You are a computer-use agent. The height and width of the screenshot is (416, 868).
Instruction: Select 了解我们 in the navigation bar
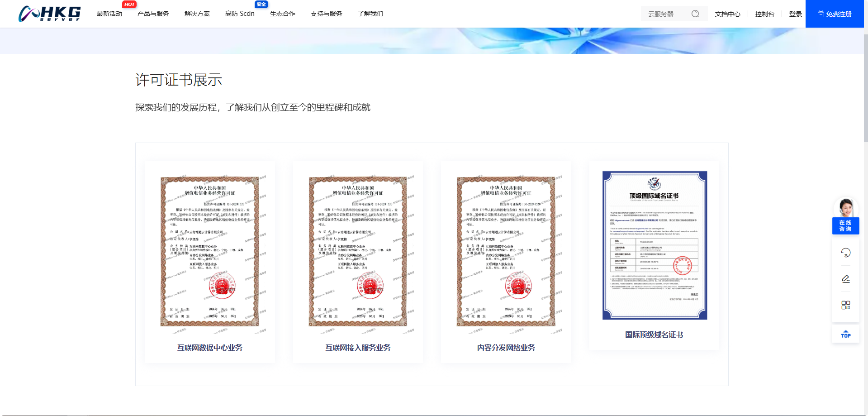point(370,14)
